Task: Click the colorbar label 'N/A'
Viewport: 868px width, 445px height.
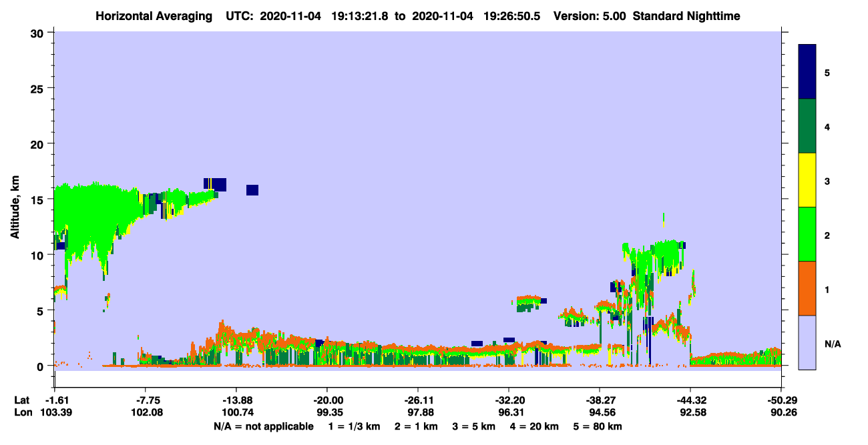Action: point(833,344)
